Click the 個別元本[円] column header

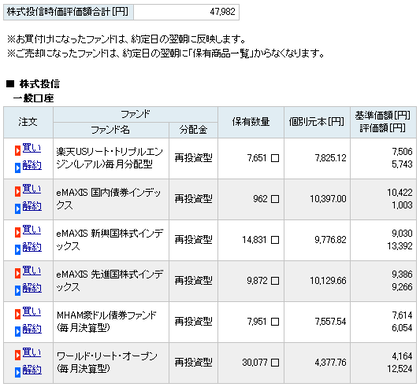317,122
